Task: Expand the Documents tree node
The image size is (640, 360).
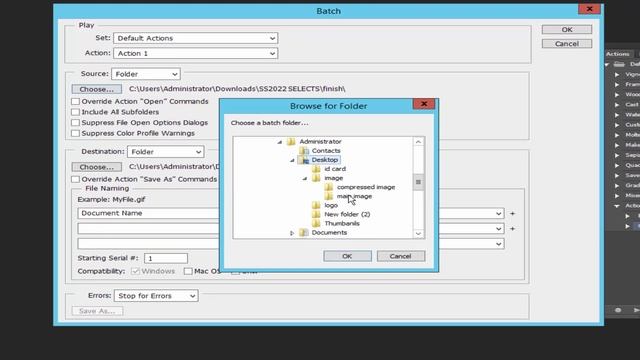Action: pos(292,233)
